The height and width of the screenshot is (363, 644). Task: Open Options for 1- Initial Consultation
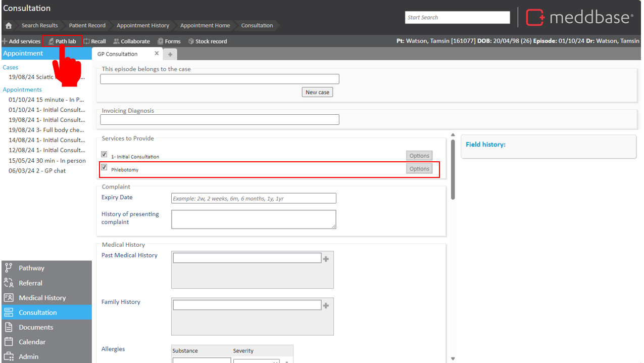pos(419,156)
